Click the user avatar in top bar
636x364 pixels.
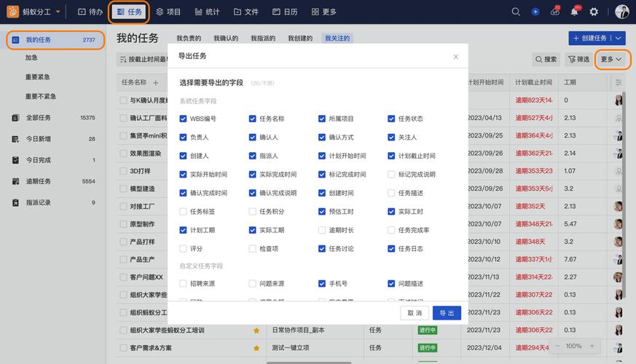[622, 12]
